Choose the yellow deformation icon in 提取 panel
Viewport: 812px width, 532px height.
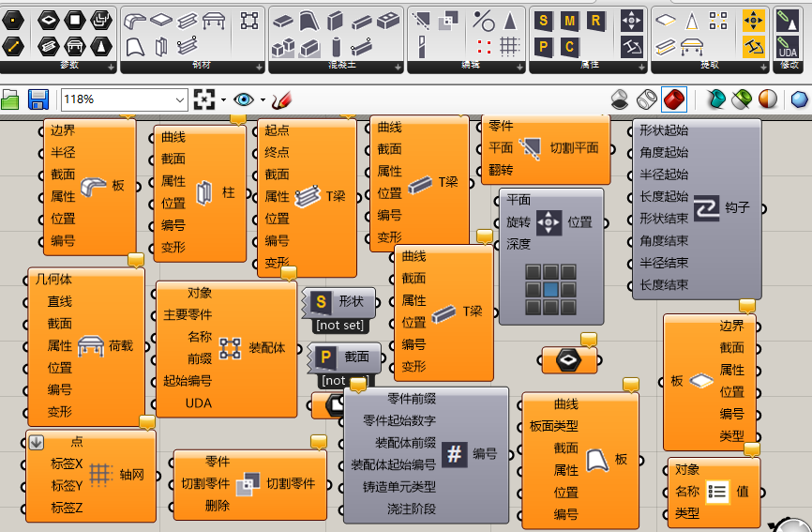754,47
